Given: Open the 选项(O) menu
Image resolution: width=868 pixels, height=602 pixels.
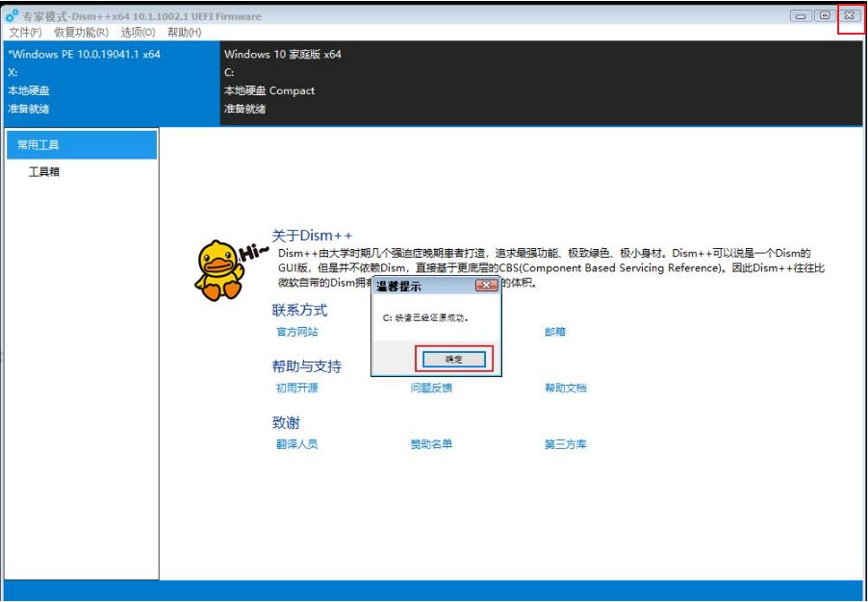Looking at the screenshot, I should click(x=138, y=33).
